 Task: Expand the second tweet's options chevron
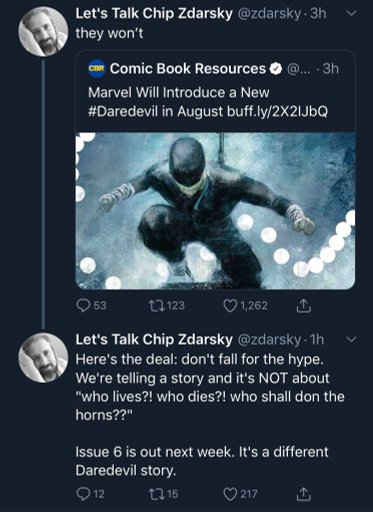point(352,340)
